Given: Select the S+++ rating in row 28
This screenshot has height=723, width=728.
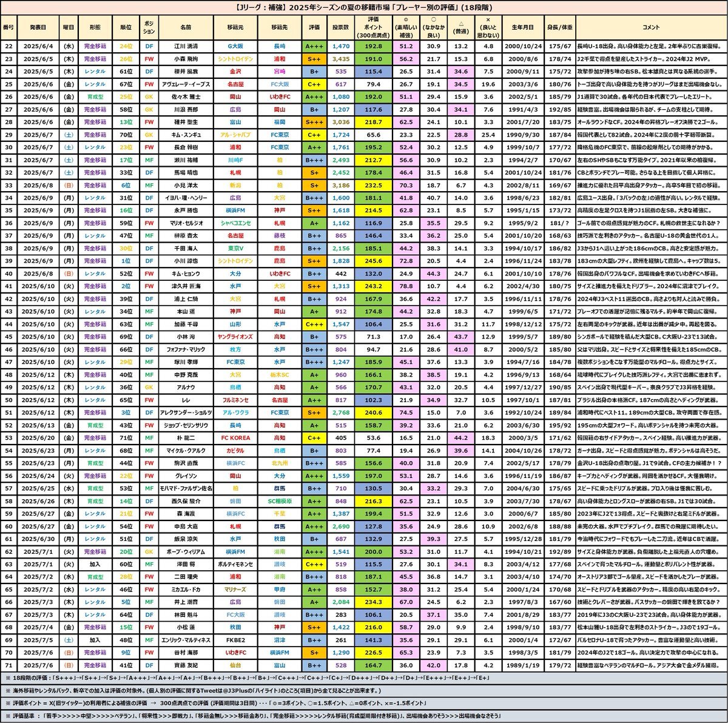Looking at the screenshot, I should [314, 122].
